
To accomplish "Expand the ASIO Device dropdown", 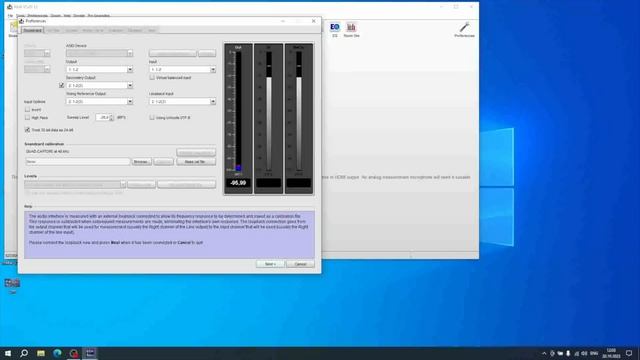I will pyautogui.click(x=130, y=53).
